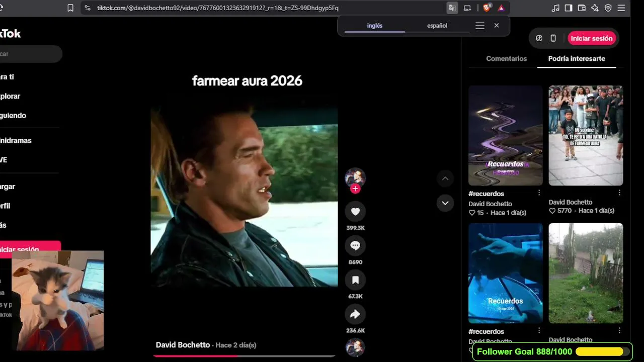Click #recuerdos under the purple Recuerdos thumbnail

click(x=486, y=194)
